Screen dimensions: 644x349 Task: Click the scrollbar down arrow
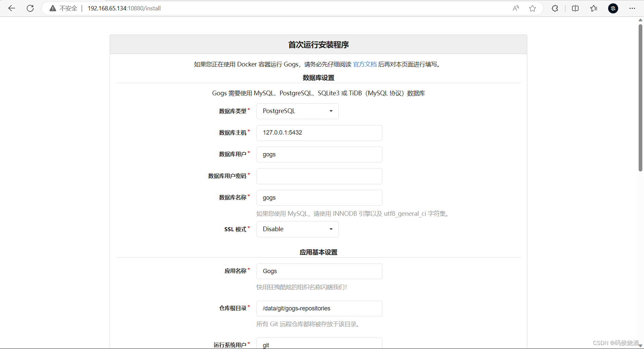tap(640, 346)
